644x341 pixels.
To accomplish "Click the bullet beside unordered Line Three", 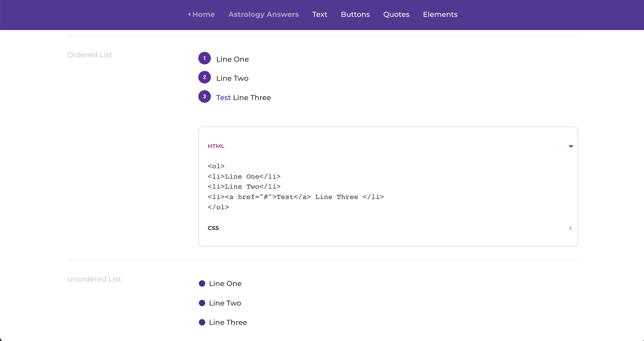I will click(202, 322).
